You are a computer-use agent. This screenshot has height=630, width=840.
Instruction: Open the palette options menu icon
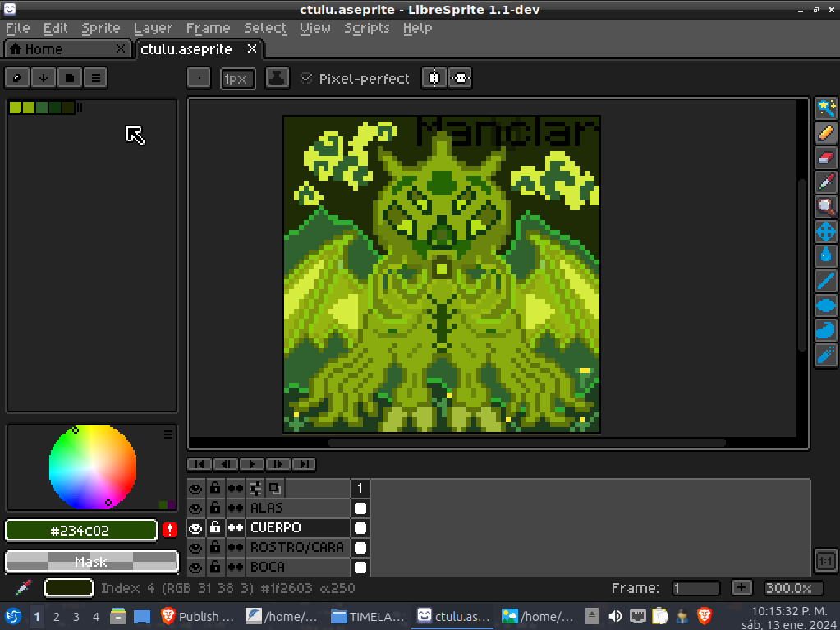pyautogui.click(x=96, y=78)
